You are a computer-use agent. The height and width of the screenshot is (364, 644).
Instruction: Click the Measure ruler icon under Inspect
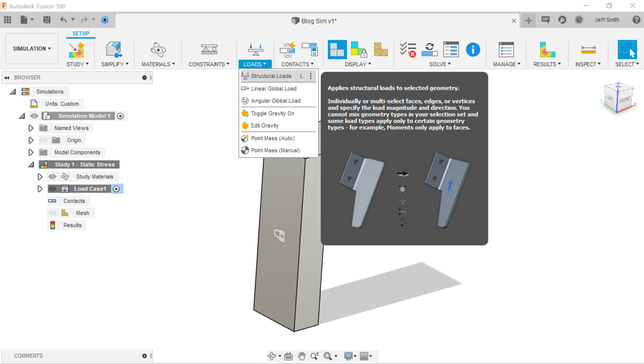pyautogui.click(x=588, y=50)
